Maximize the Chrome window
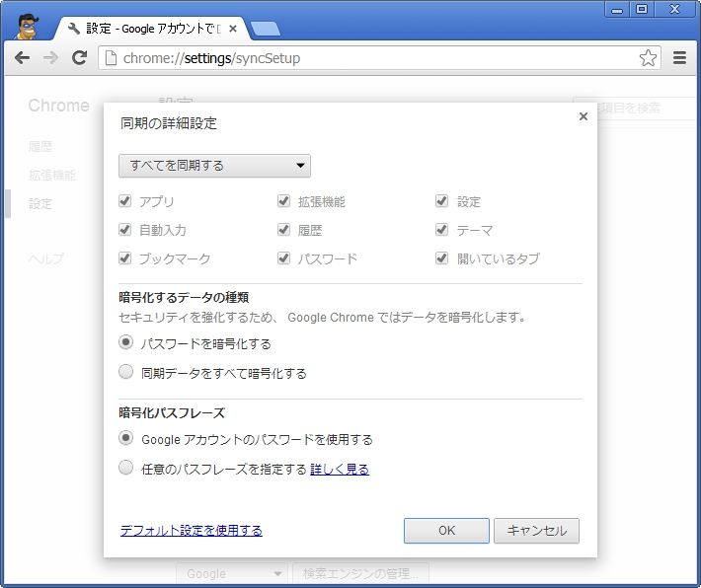This screenshot has width=701, height=588. (x=642, y=10)
